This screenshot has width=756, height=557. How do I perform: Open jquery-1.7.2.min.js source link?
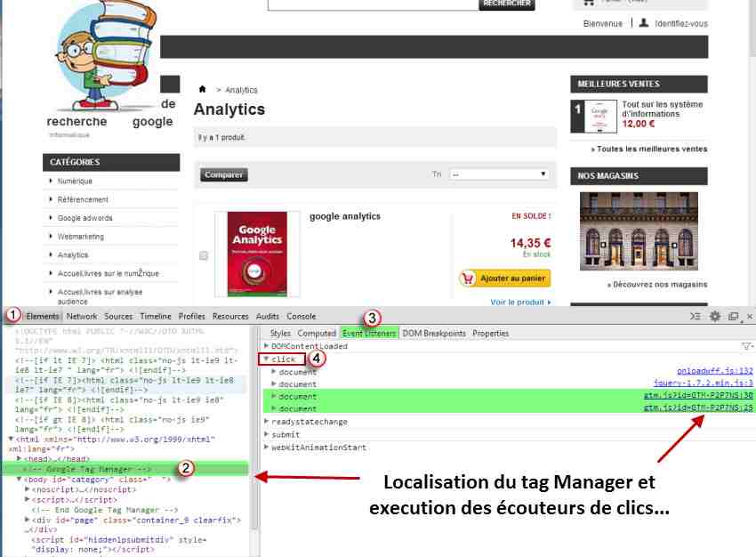703,383
